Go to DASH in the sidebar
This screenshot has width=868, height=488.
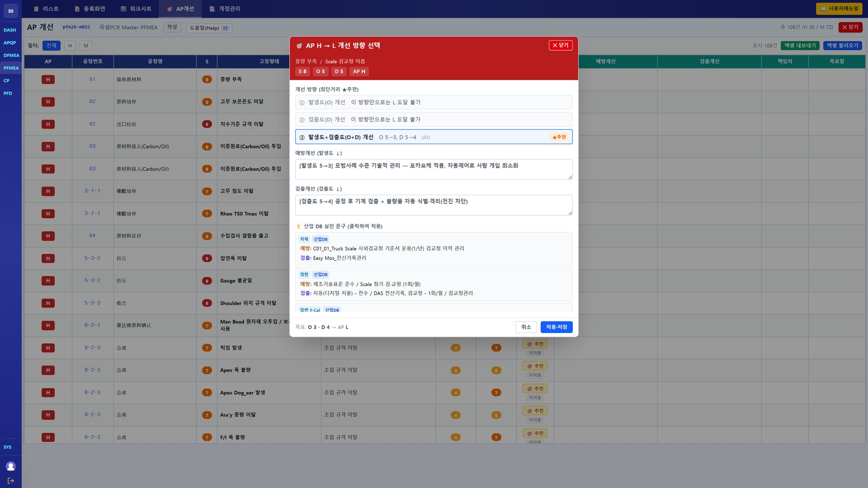(x=11, y=30)
